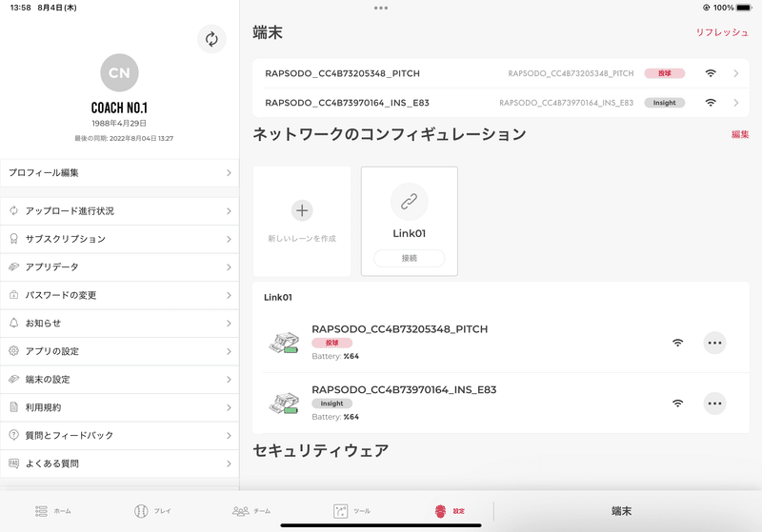Viewport: 762px width, 532px height.
Task: Click the RAPSODO_CC4B73205348_PITCH name in top list
Action: [342, 73]
